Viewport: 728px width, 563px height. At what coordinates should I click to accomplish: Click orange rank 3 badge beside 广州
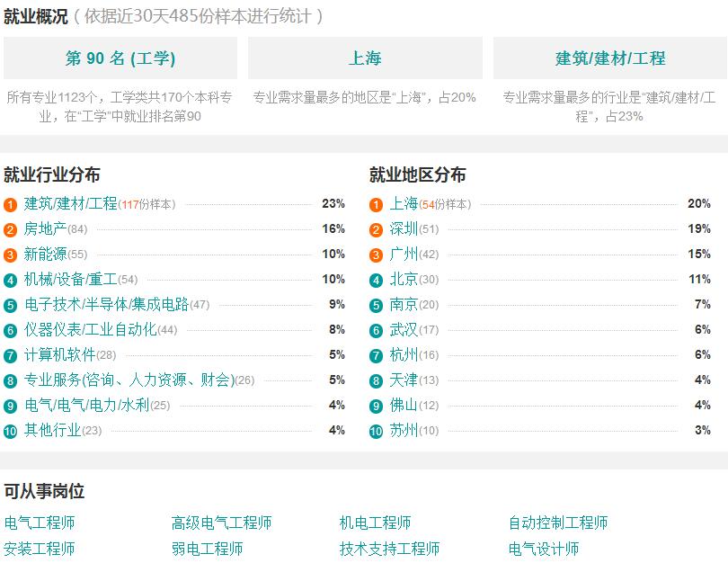376,255
